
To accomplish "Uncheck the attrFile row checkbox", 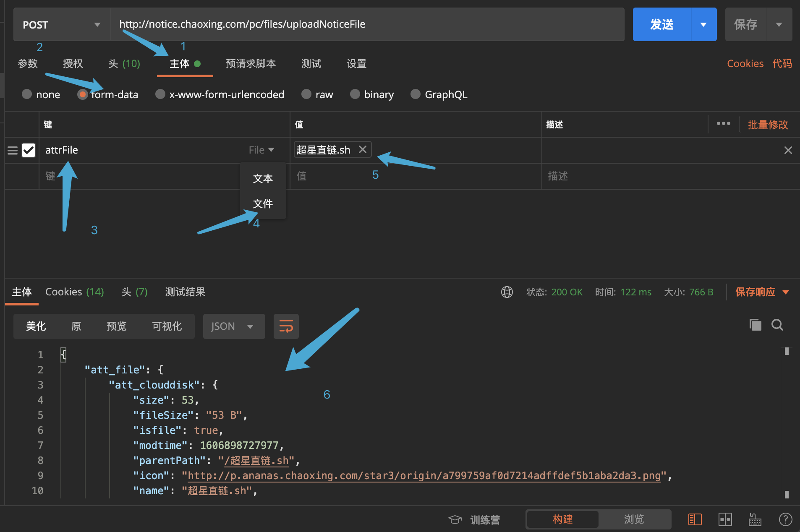I will click(29, 150).
